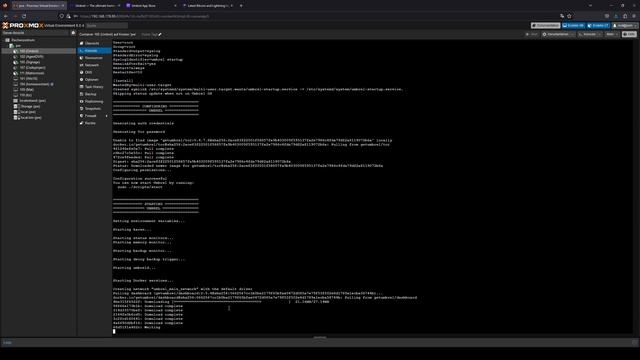Click the Rechenzentrum datacenter icon
This screenshot has width=640, height=360.
[x=7, y=40]
